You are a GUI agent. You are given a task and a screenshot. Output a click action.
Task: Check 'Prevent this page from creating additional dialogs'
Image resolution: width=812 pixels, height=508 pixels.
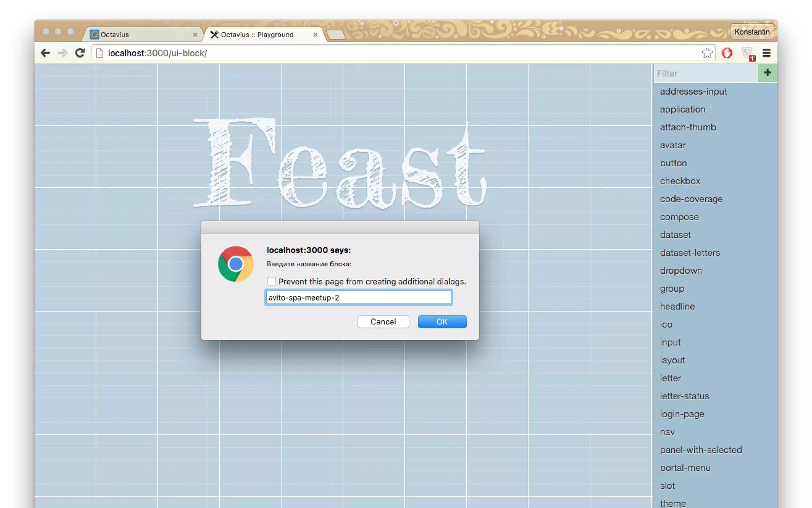point(272,281)
